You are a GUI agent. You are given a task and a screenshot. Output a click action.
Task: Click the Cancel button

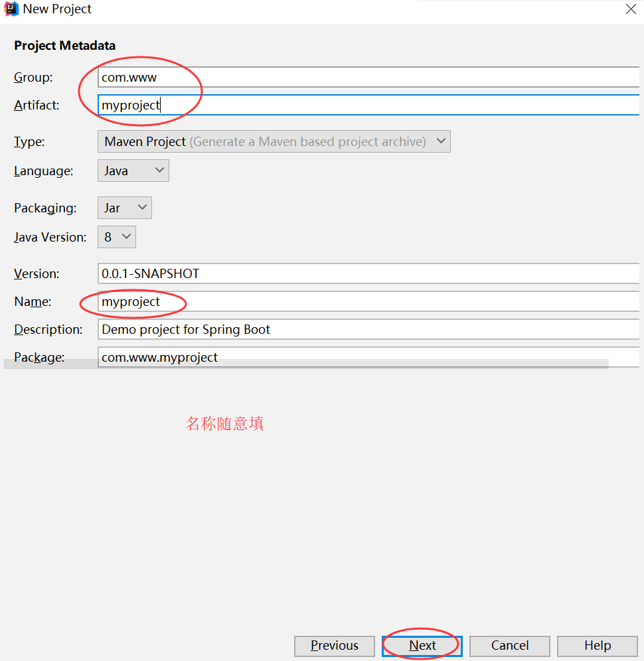pyautogui.click(x=509, y=645)
